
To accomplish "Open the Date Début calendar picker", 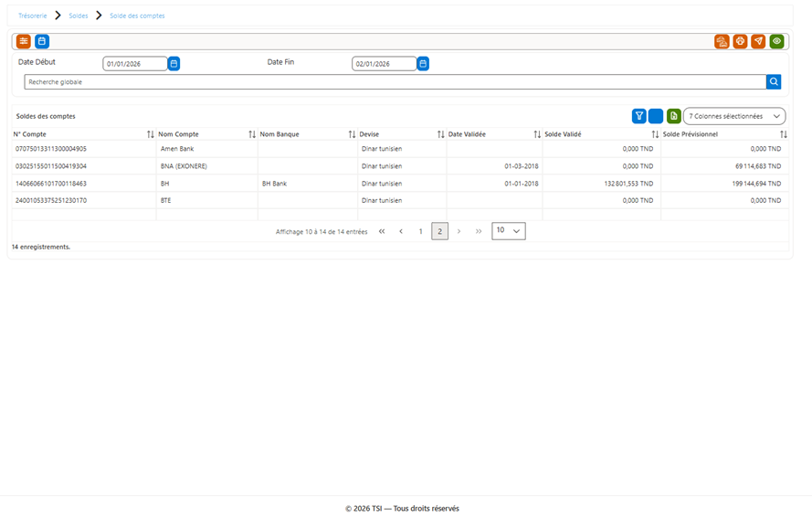I will [174, 64].
